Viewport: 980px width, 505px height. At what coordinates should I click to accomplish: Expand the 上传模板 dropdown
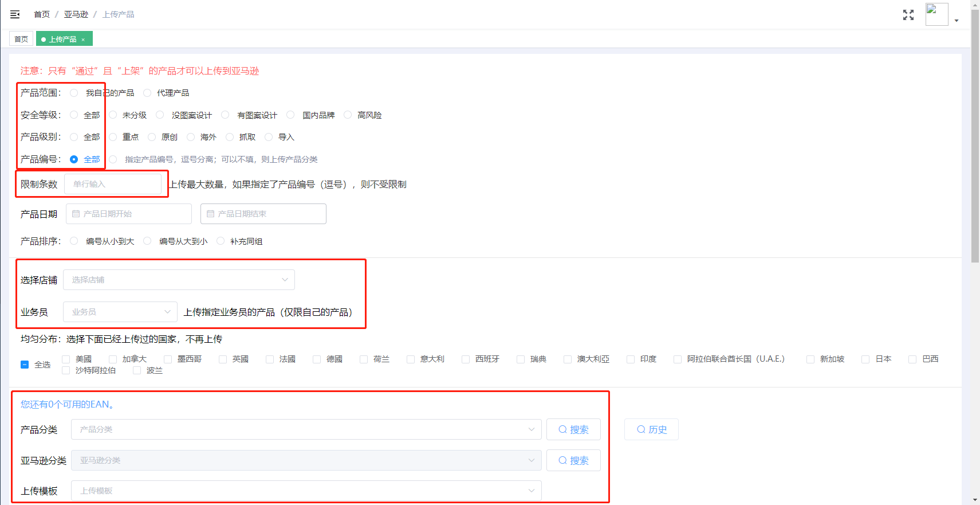(x=306, y=491)
